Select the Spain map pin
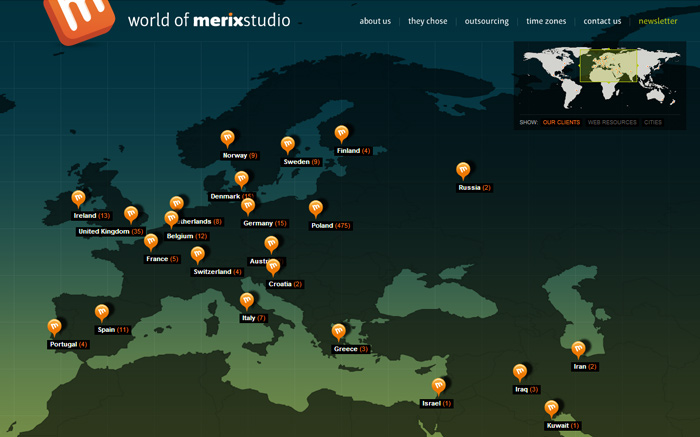Screen dimensions: 700x437 102,313
